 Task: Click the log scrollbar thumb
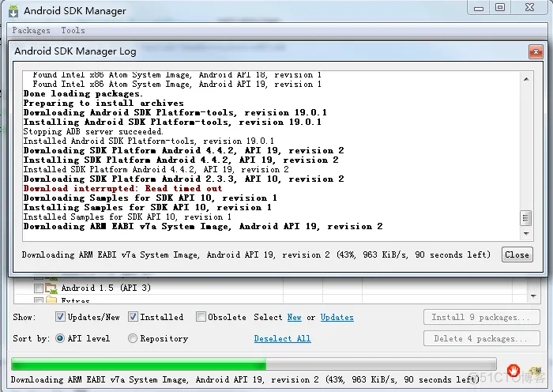526,217
